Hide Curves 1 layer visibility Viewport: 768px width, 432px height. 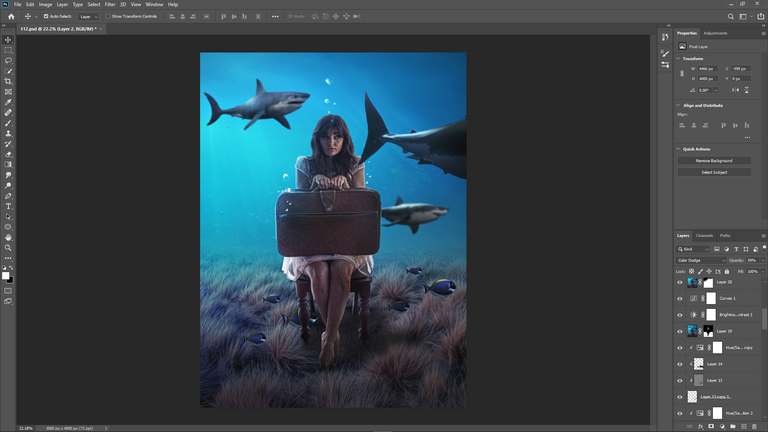[679, 299]
